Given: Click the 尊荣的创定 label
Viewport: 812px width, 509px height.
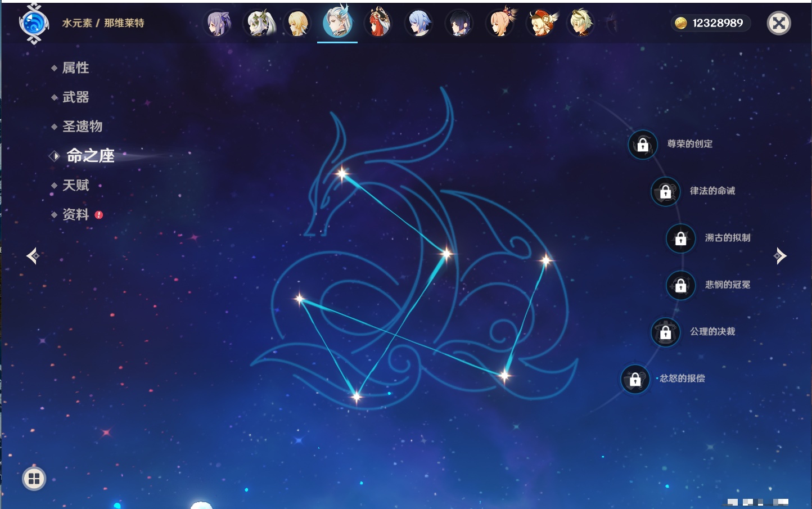Looking at the screenshot, I should pos(690,144).
